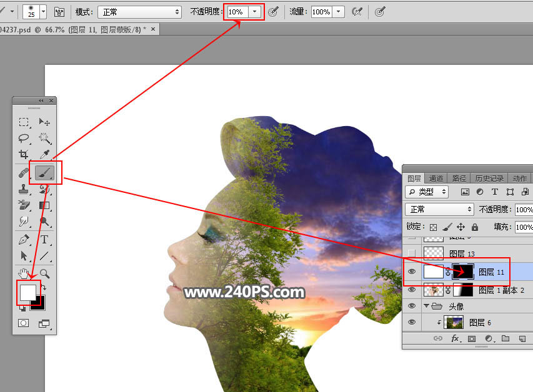Image resolution: width=533 pixels, height=392 pixels.
Task: Select the Pen tool
Action: click(24, 240)
